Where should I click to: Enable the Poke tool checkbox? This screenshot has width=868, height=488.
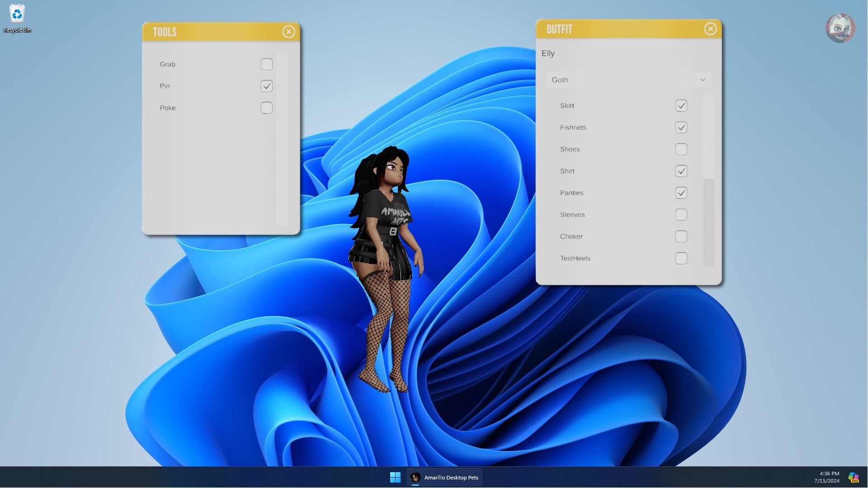coord(267,108)
